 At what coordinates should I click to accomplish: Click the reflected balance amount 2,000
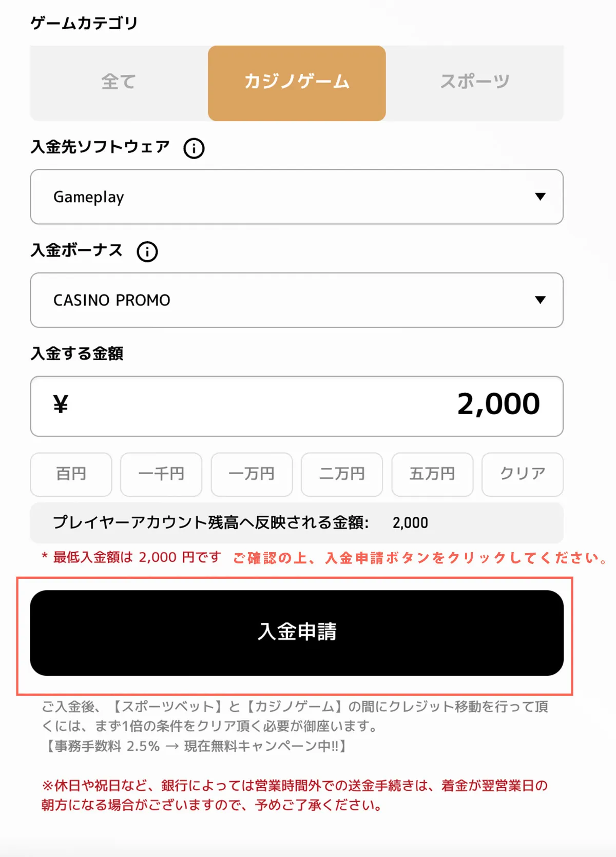coord(410,523)
